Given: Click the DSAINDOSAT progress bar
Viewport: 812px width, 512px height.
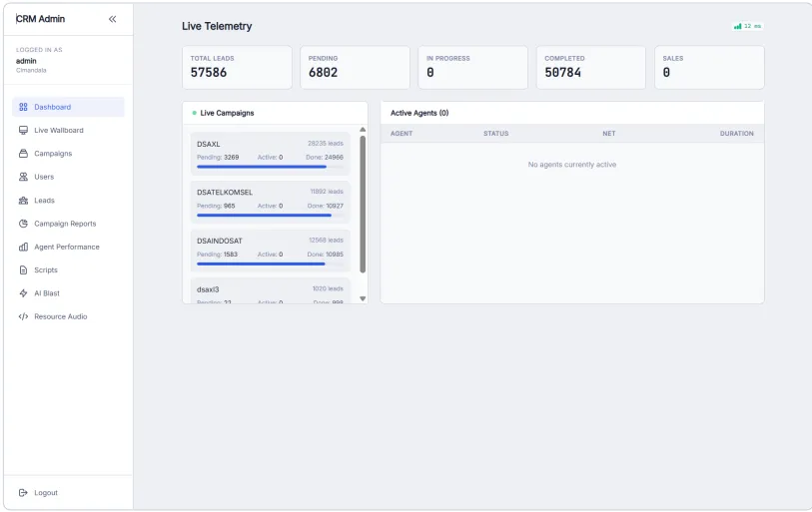Looking at the screenshot, I should tap(270, 264).
